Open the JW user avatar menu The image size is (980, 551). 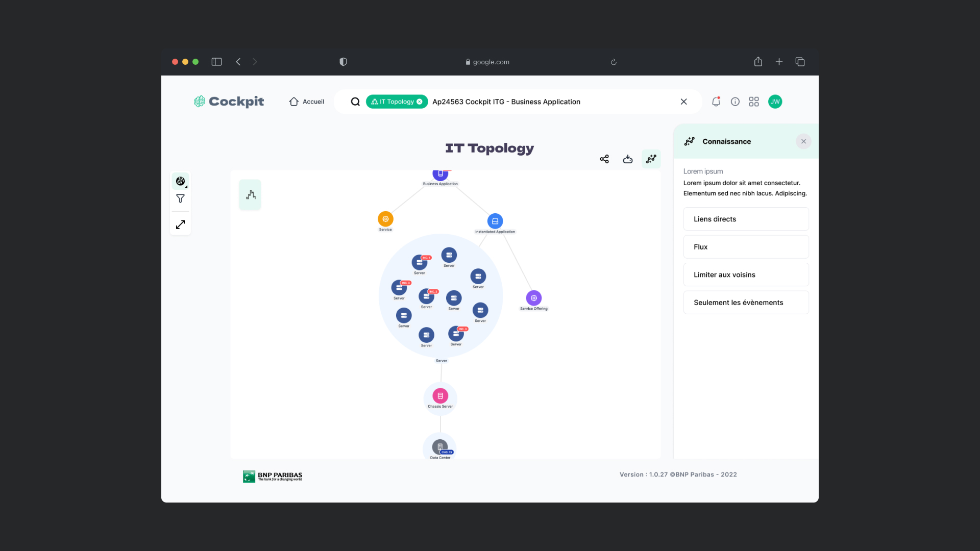click(775, 102)
